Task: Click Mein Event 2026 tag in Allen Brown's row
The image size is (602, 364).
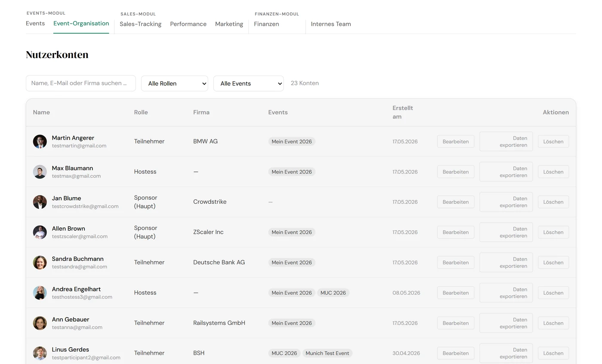Action: tap(292, 232)
